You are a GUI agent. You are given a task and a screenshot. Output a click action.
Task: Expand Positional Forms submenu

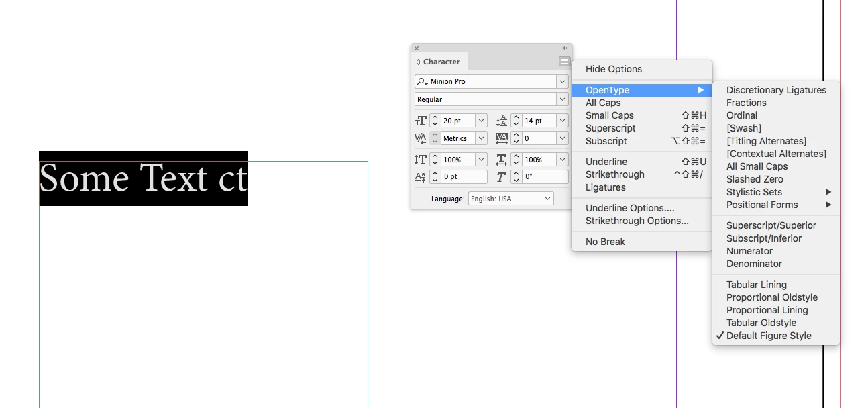coord(775,205)
